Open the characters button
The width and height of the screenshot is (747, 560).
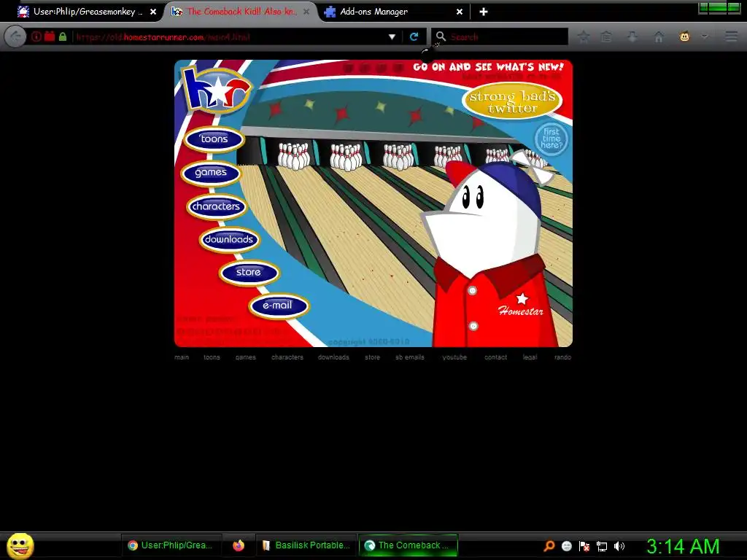pyautogui.click(x=216, y=206)
